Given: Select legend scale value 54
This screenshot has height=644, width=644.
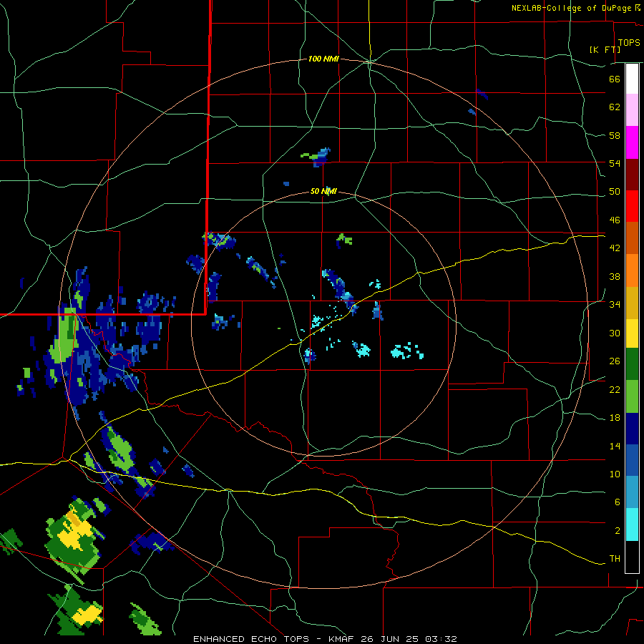Looking at the screenshot, I should [615, 163].
